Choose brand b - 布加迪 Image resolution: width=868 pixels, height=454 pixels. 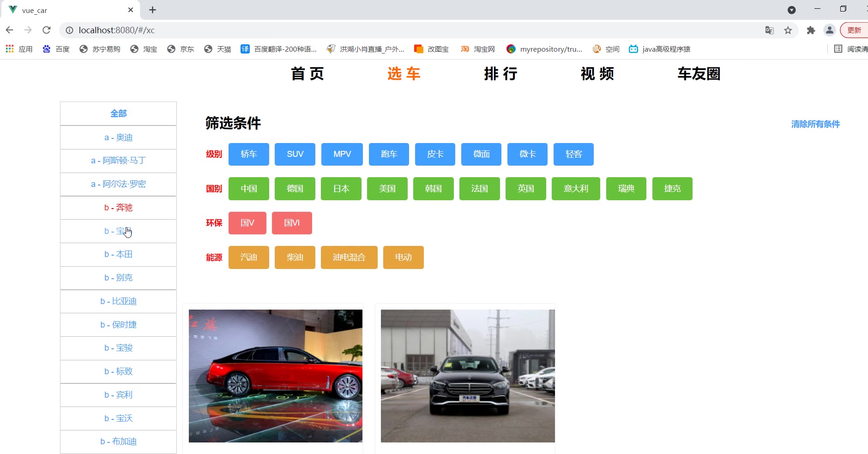[118, 442]
